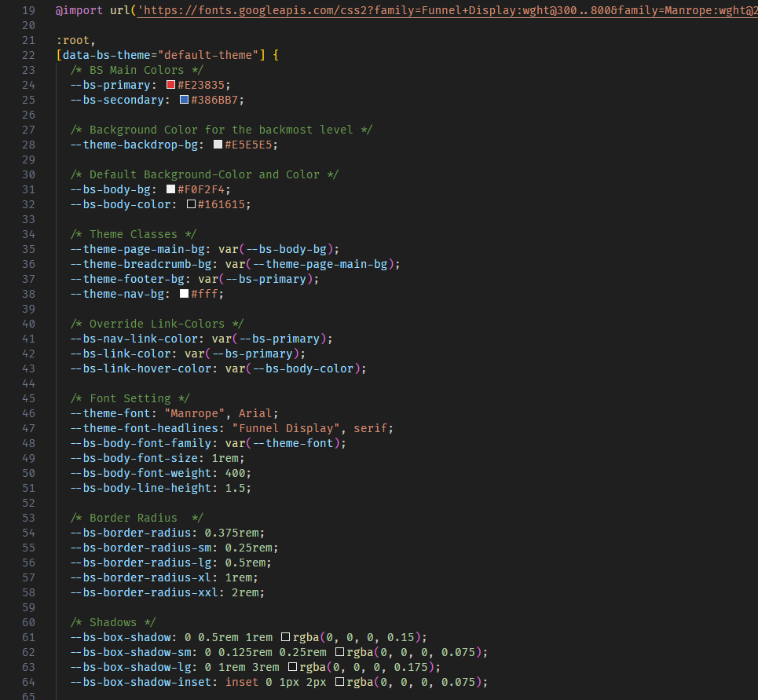Click the "Funnel Display" font string
This screenshot has width=758, height=700.
coord(289,428)
